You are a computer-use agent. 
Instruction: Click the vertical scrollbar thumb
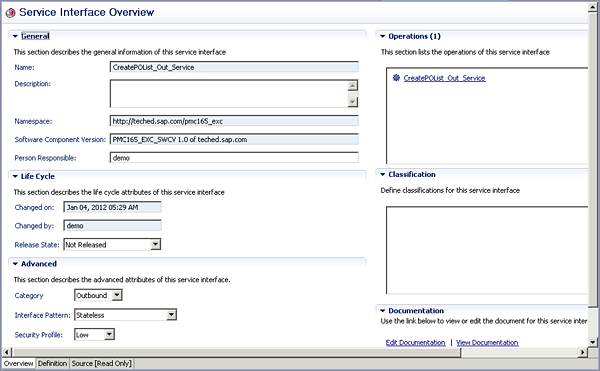[x=593, y=159]
